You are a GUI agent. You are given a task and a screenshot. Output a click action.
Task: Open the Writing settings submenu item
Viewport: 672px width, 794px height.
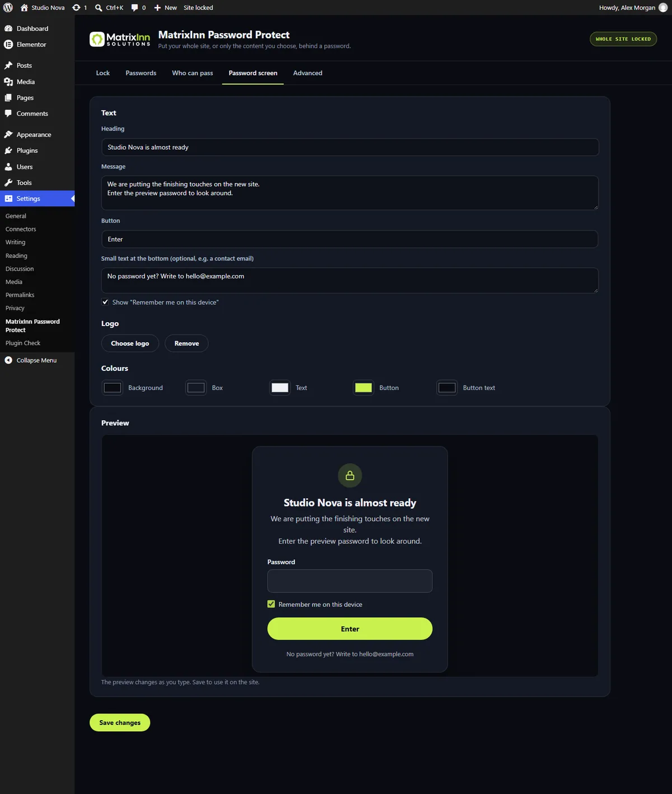(x=15, y=242)
